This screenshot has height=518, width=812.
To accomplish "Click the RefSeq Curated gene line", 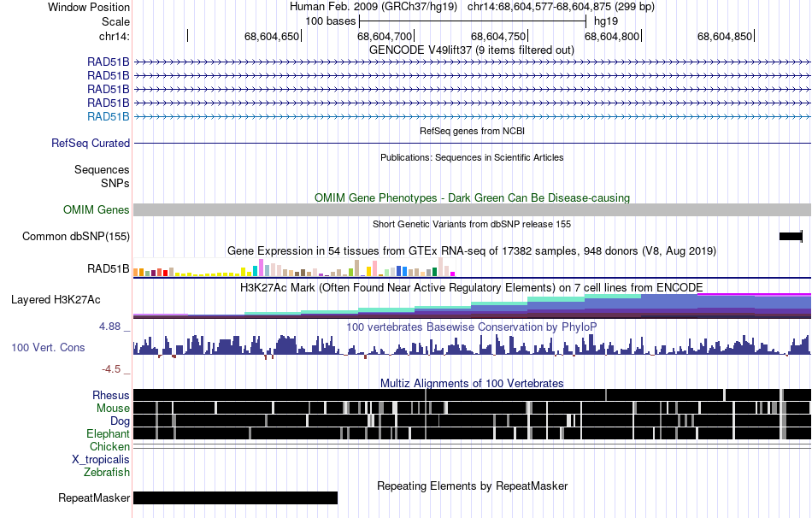I will point(472,143).
